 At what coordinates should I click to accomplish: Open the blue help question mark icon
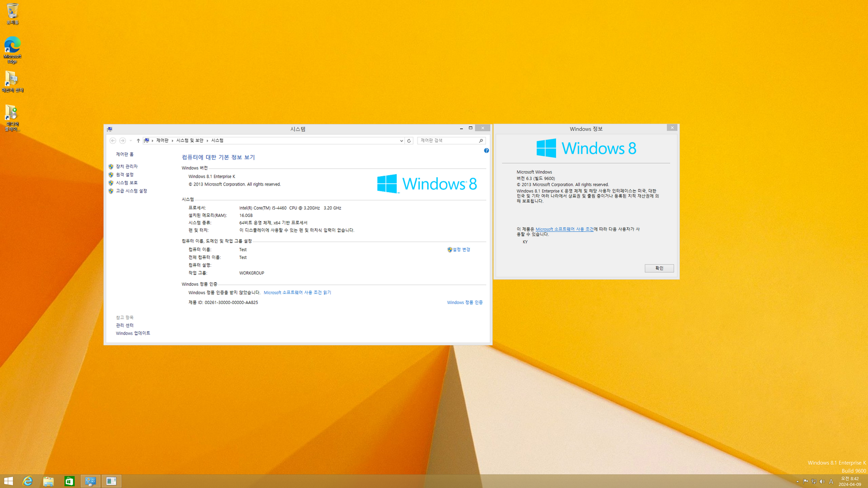pos(486,151)
